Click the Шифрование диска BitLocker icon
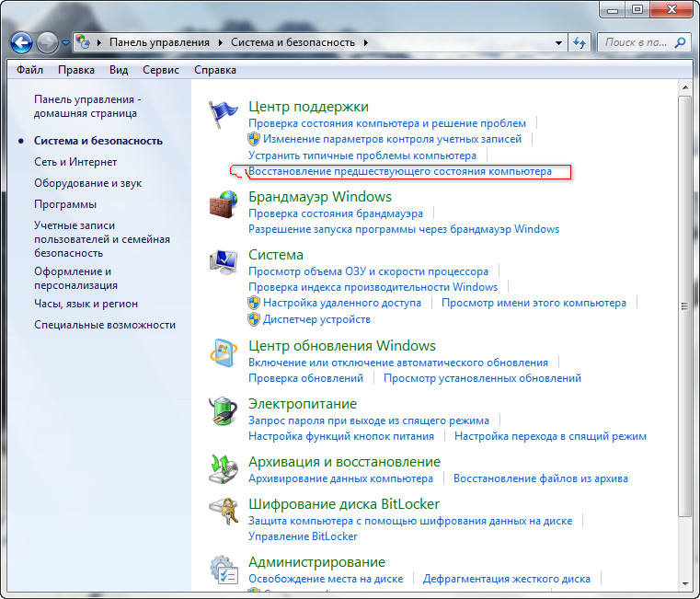700x599 pixels. click(224, 513)
